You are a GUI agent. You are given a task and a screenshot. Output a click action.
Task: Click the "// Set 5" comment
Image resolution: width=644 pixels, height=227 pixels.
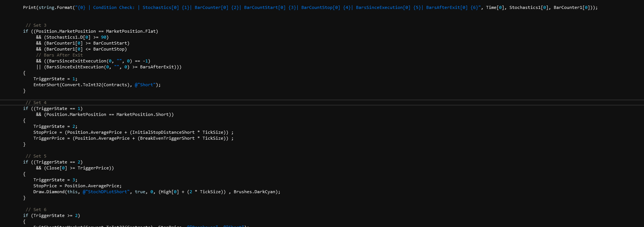tap(36, 156)
